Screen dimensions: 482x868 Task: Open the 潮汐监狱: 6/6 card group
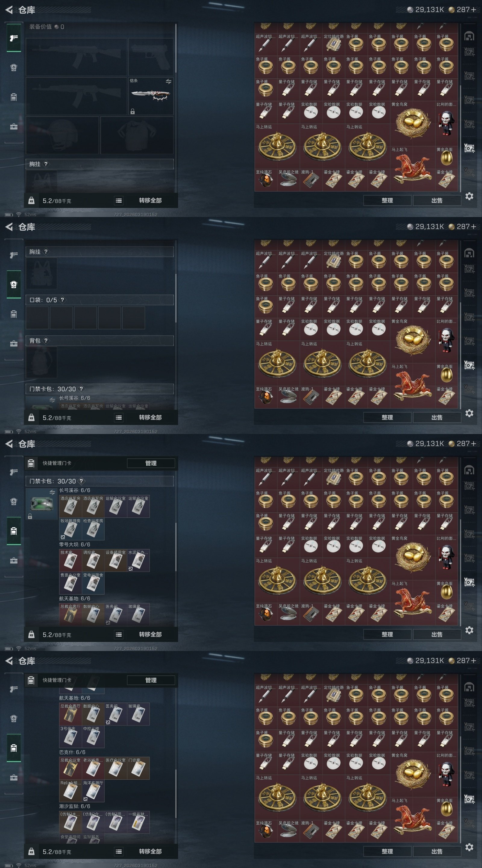point(74,806)
